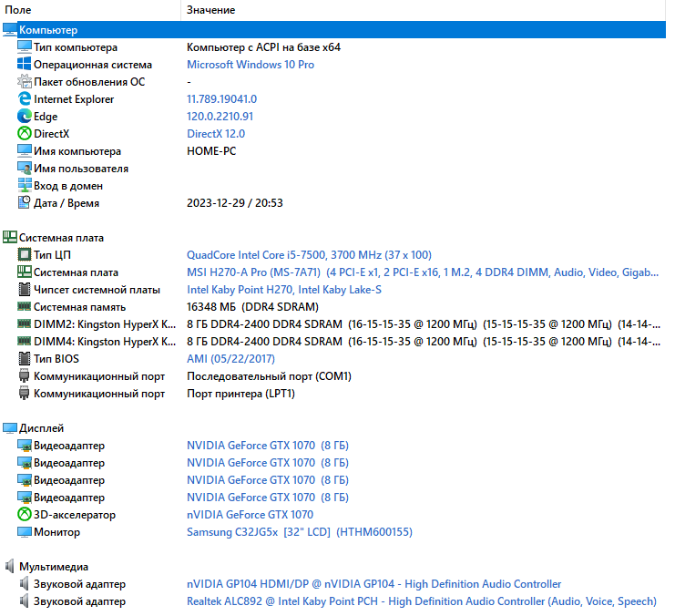This screenshot has height=616, width=675.
Task: Click the DIMM2 memory module icon
Action: click(24, 323)
